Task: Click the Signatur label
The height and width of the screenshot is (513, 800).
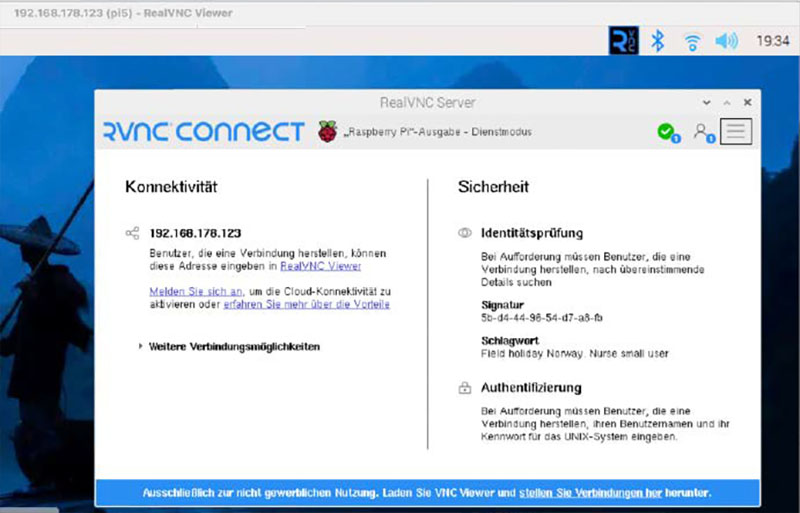Action: [502, 305]
